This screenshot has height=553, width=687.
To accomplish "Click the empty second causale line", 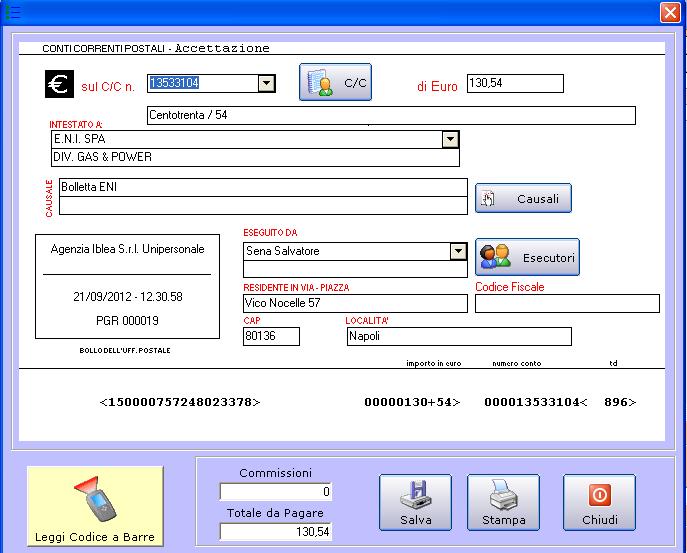I will (x=263, y=206).
